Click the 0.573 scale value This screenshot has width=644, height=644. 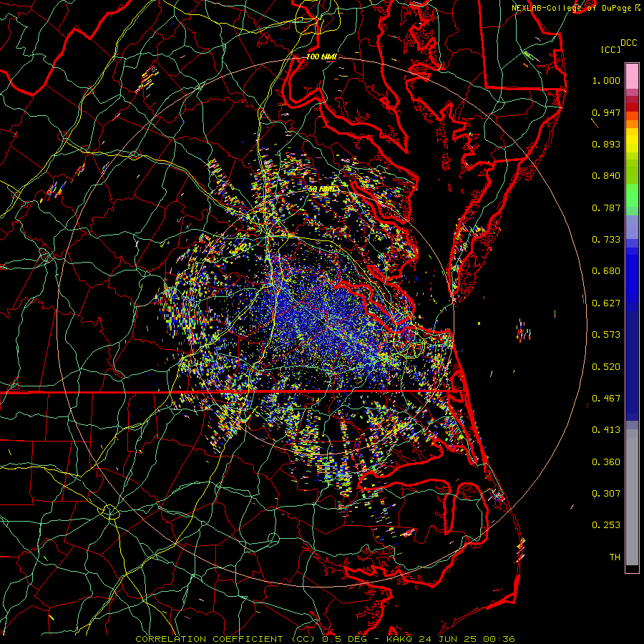tap(606, 335)
